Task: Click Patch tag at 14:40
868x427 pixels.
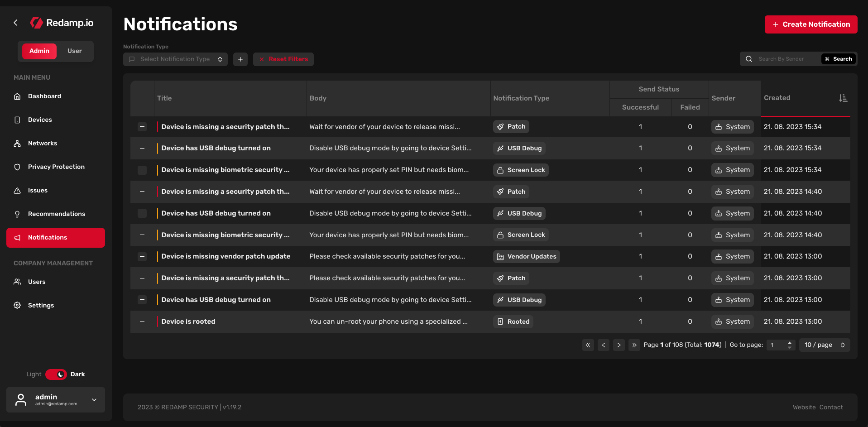Action: (511, 192)
